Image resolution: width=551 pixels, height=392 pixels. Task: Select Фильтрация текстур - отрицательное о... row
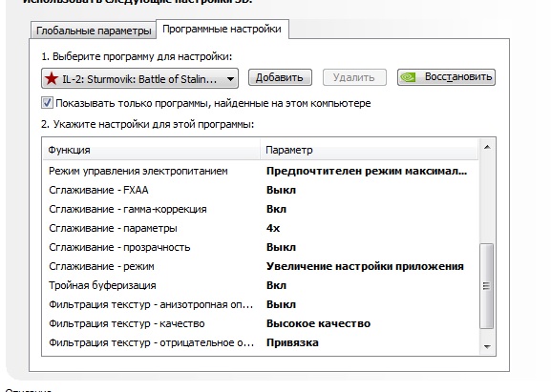click(x=261, y=342)
